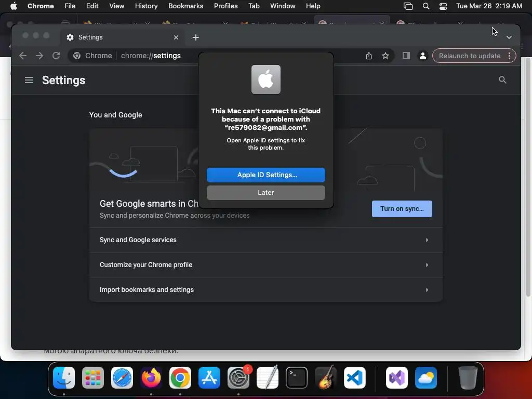Click the date and time in menu bar
Viewport: 532px width, 399px height.
tap(488, 6)
